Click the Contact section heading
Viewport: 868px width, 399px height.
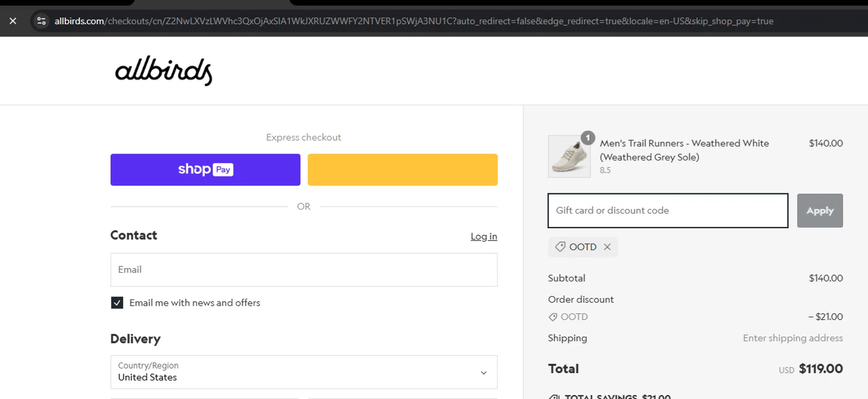pyautogui.click(x=134, y=235)
